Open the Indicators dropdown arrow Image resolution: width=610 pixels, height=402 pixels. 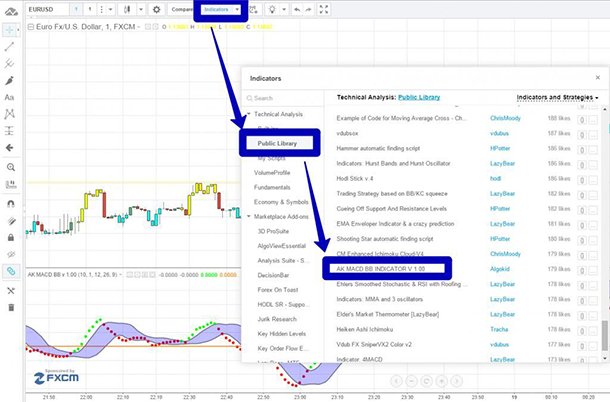[237, 9]
